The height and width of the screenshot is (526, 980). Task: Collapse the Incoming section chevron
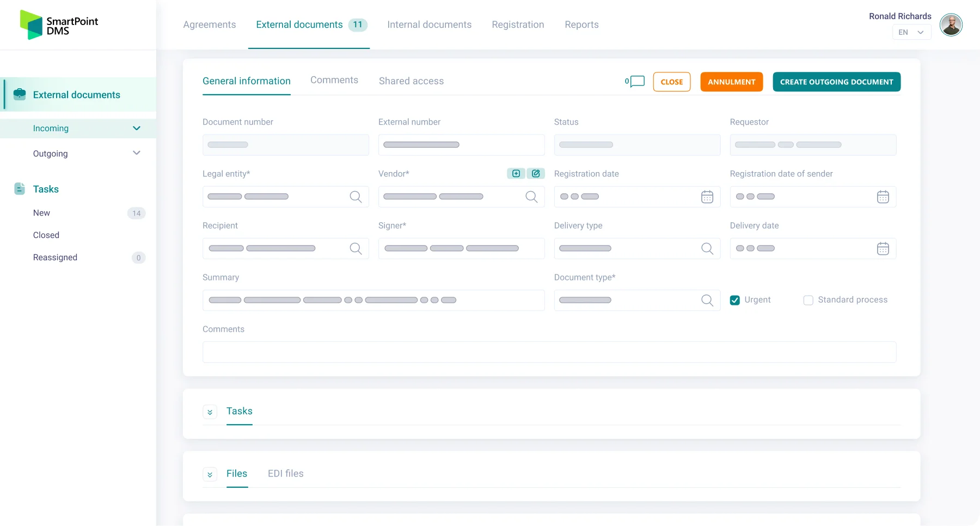coord(137,128)
